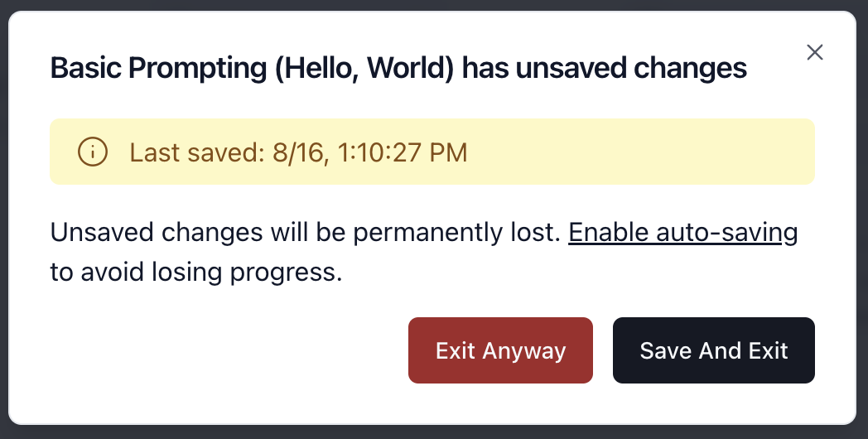This screenshot has height=439, width=868.
Task: Click the Last saved timestamp text
Action: pos(298,152)
